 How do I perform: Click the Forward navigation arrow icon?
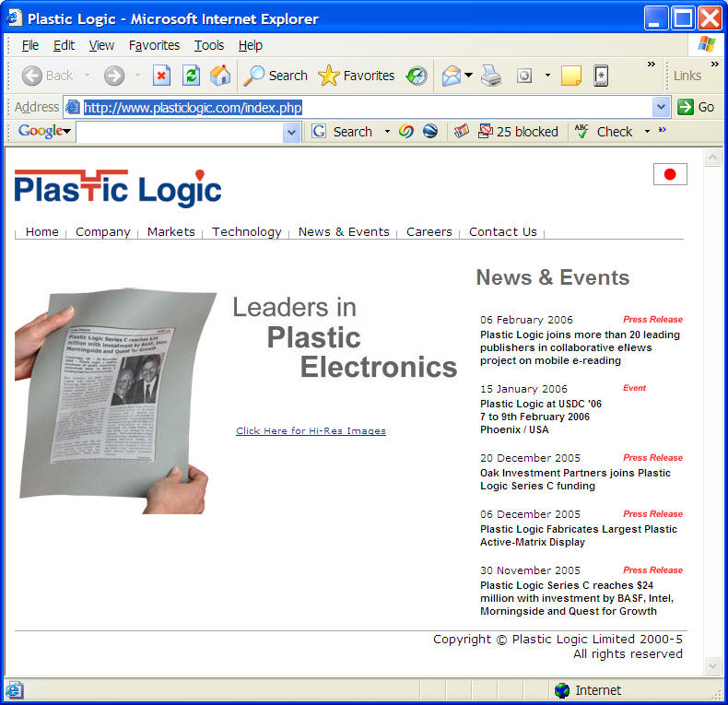113,76
